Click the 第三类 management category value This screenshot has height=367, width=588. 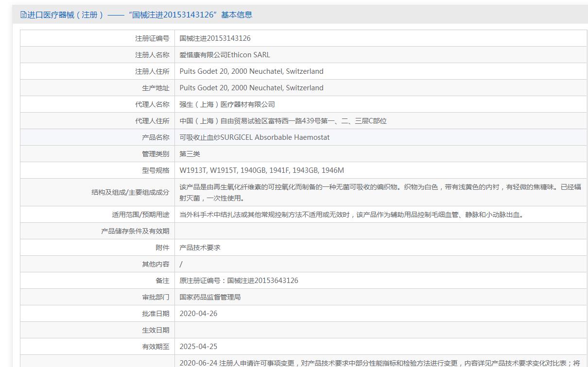pyautogui.click(x=190, y=154)
